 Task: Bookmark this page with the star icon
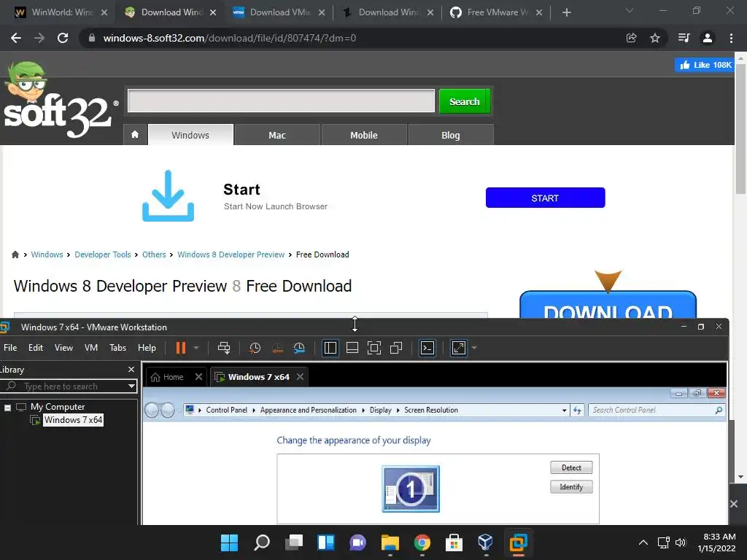(655, 38)
